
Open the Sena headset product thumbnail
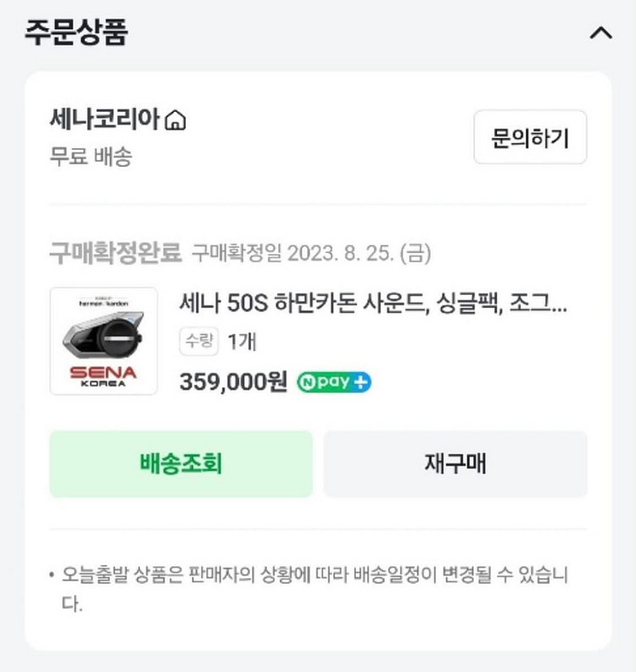click(103, 341)
